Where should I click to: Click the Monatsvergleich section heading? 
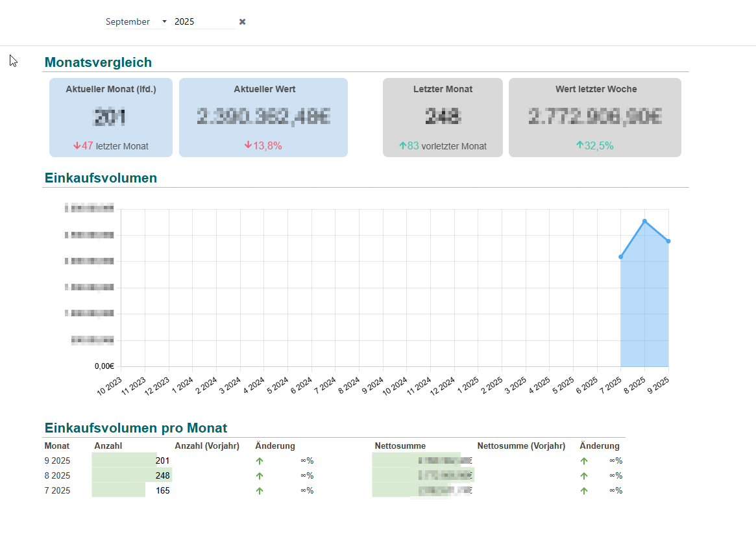pos(98,62)
